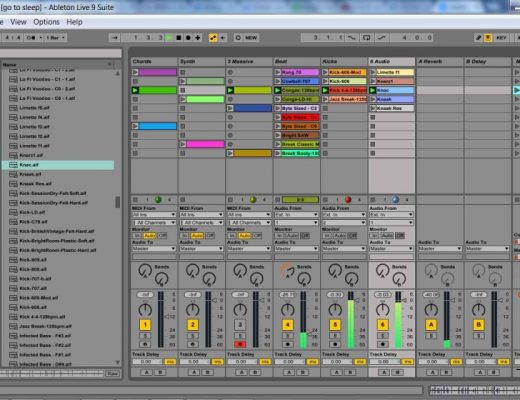This screenshot has height=400, width=520.
Task: Open All Channels dropdown on Synth track
Action: (x=201, y=222)
